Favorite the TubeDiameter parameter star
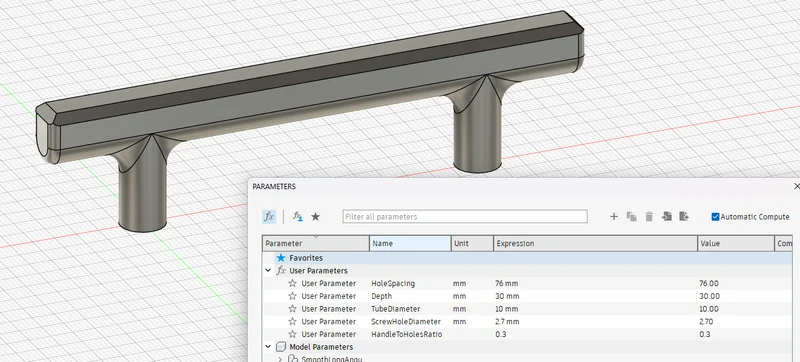 tap(292, 308)
